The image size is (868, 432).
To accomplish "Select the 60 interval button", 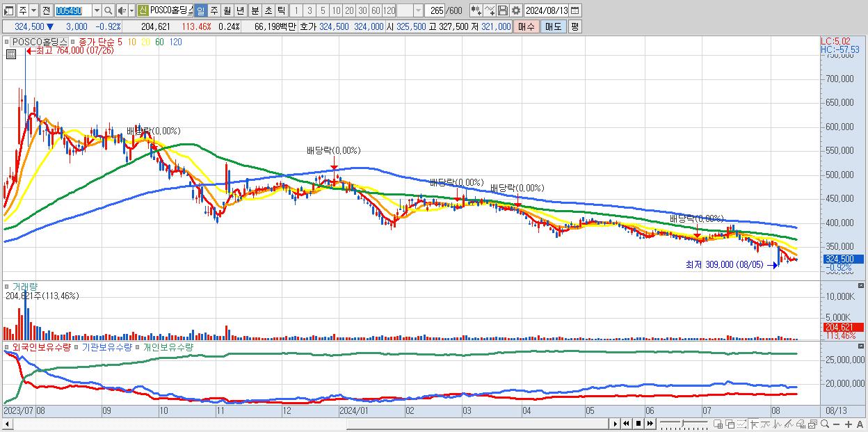I will [x=376, y=10].
